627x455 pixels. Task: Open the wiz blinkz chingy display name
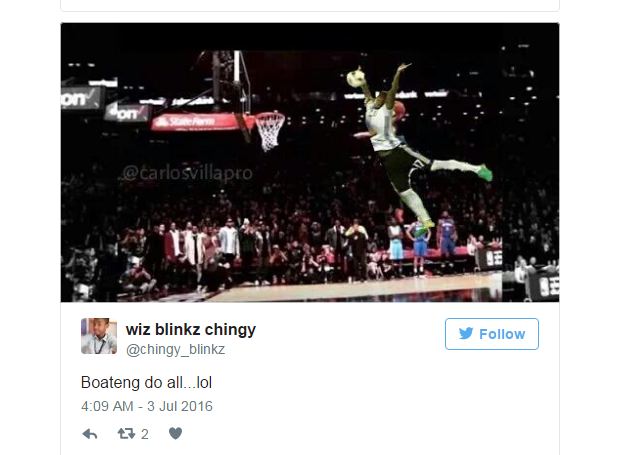click(x=191, y=329)
